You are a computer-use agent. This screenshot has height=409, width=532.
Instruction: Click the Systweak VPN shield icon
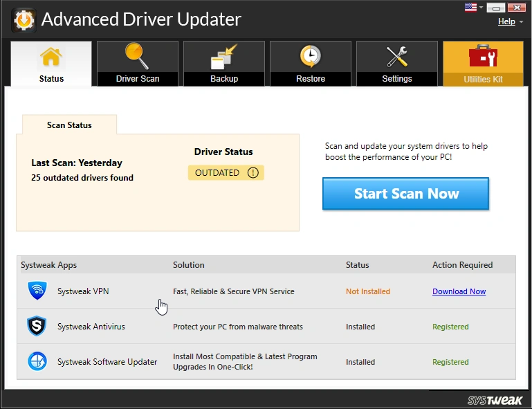(37, 291)
